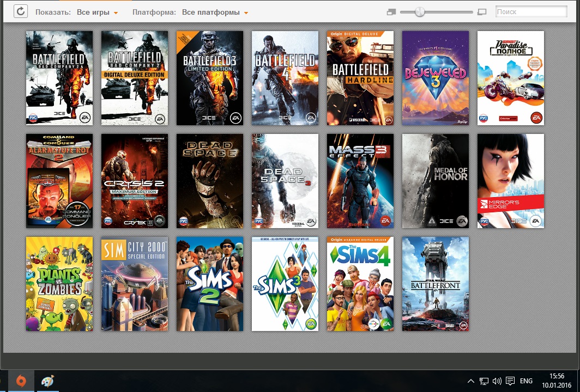
Task: Select the Medal of Honor game cover
Action: pyautogui.click(x=436, y=181)
